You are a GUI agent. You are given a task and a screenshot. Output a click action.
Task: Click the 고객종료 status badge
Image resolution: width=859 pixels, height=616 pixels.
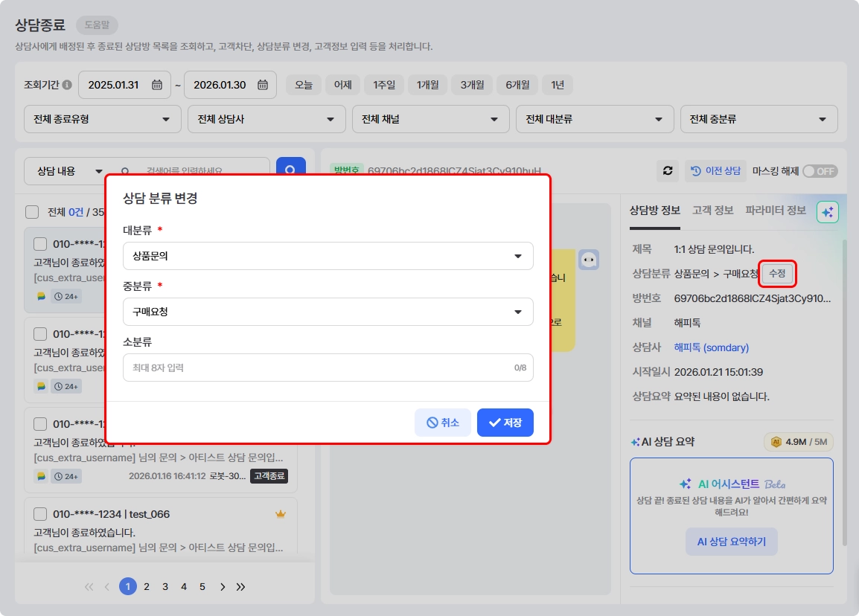coord(269,476)
